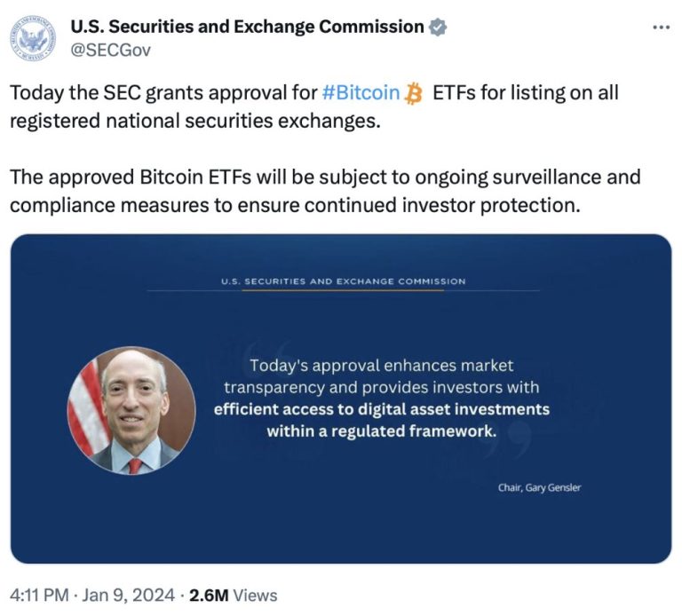682x616 pixels.
Task: Click the circular portrait photo in the image
Action: [x=131, y=410]
